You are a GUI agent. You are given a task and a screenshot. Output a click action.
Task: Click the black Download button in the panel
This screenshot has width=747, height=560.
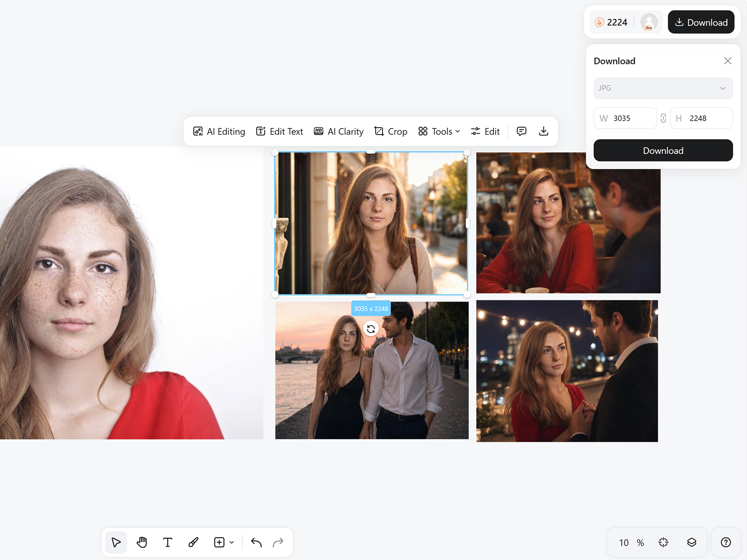tap(663, 150)
